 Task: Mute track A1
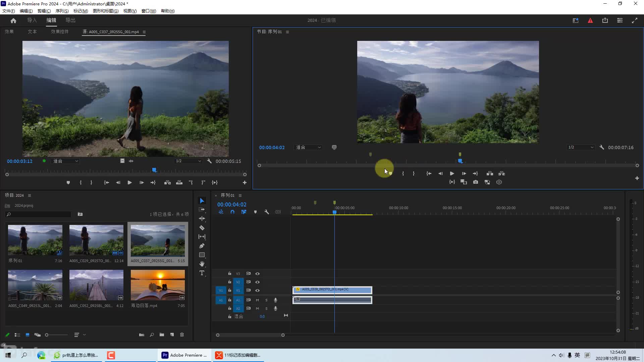point(258,300)
